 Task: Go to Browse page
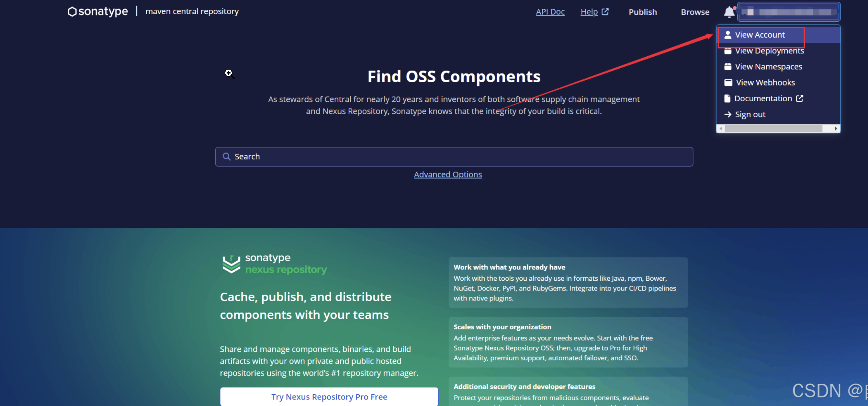(x=695, y=12)
